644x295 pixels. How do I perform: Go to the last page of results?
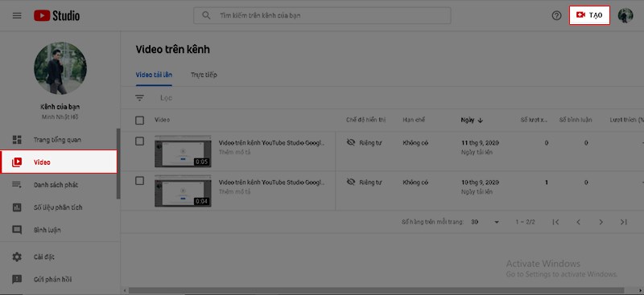click(x=623, y=222)
